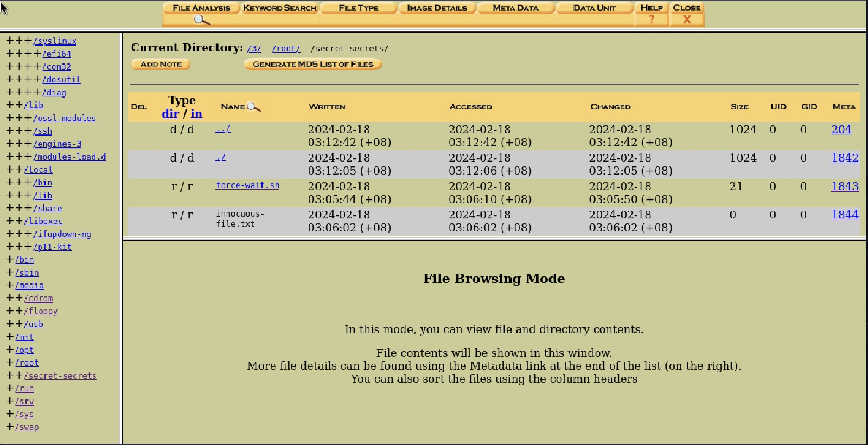
Task: Go to the Image Details tab
Action: 437,8
